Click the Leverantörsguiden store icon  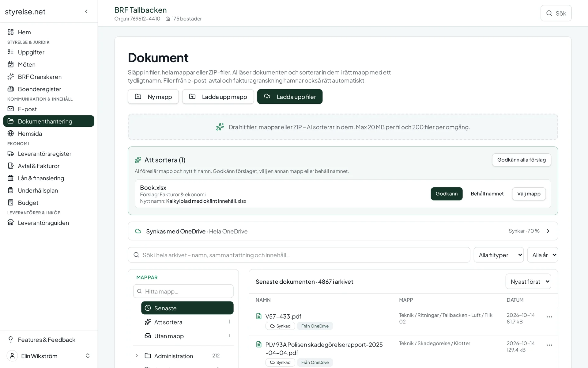point(11,222)
